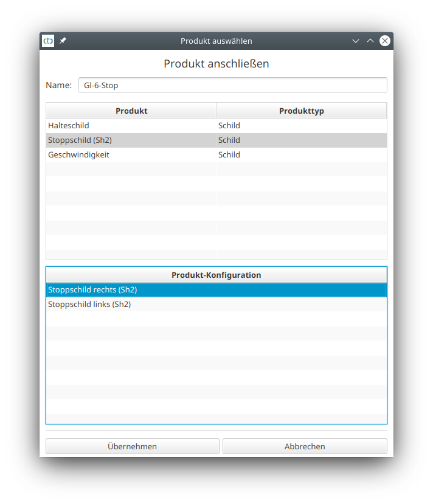
Task: Cancel with the Abbrechen button
Action: (x=305, y=446)
